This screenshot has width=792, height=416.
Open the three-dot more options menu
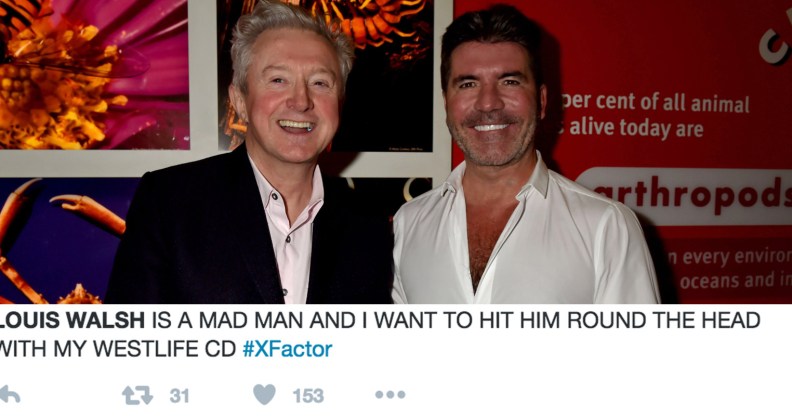tap(390, 394)
